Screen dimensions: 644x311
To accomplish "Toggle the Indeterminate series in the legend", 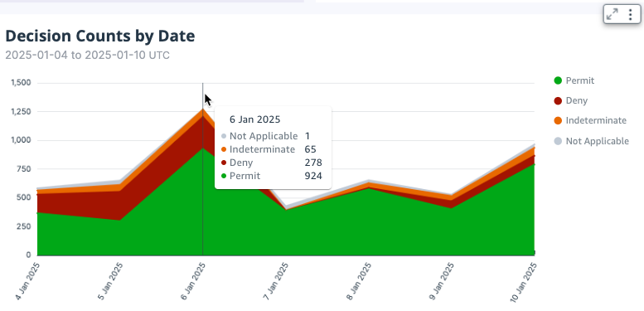I will click(x=590, y=120).
